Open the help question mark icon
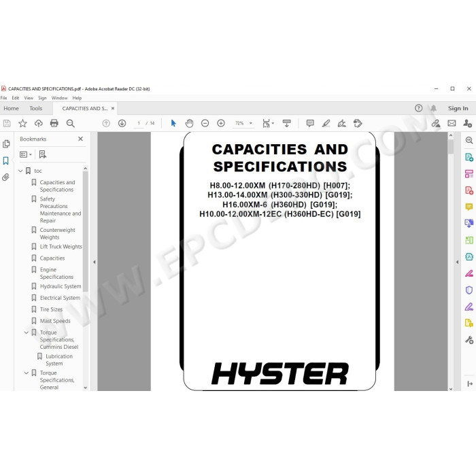The height and width of the screenshot is (476, 476). pos(419,108)
